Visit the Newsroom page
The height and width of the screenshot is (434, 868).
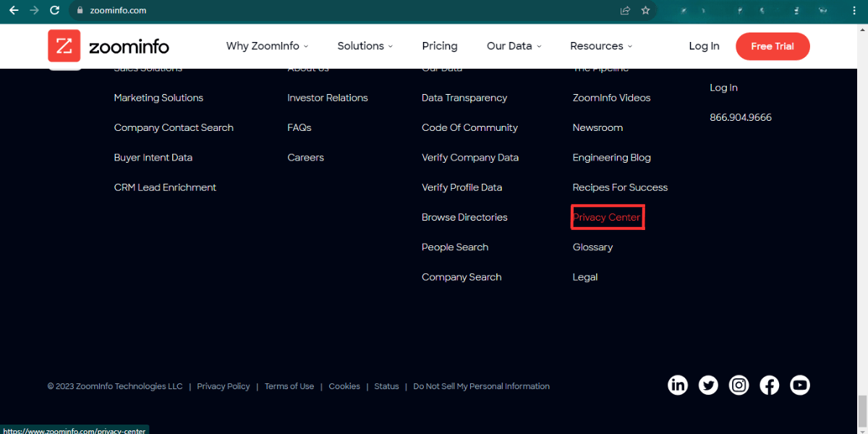coord(597,127)
